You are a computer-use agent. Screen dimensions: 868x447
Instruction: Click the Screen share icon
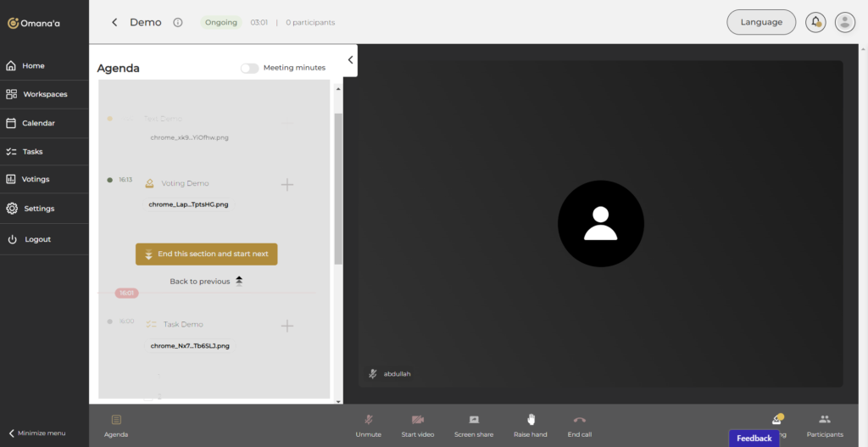[473, 425]
